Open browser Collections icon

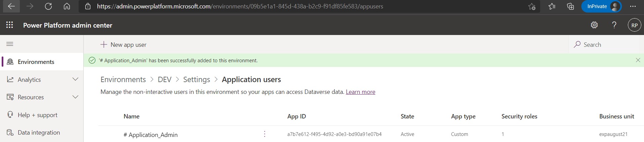[x=570, y=6]
